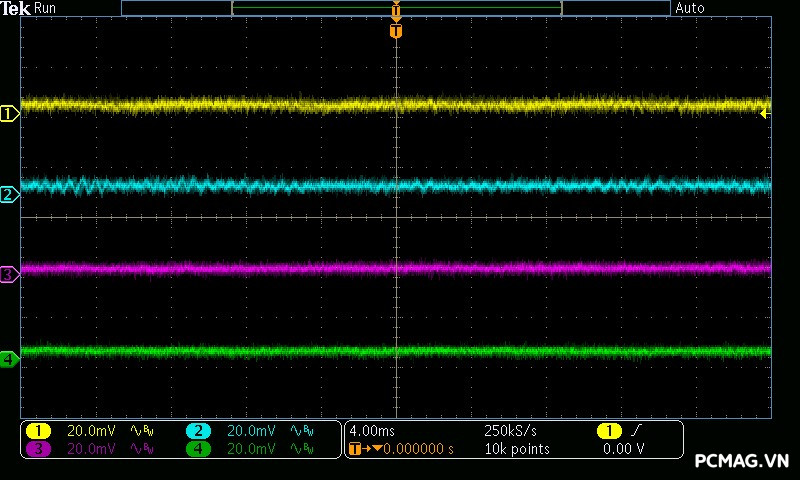Click the 250kS/s sample rate readout
The height and width of the screenshot is (480, 800).
pos(510,431)
